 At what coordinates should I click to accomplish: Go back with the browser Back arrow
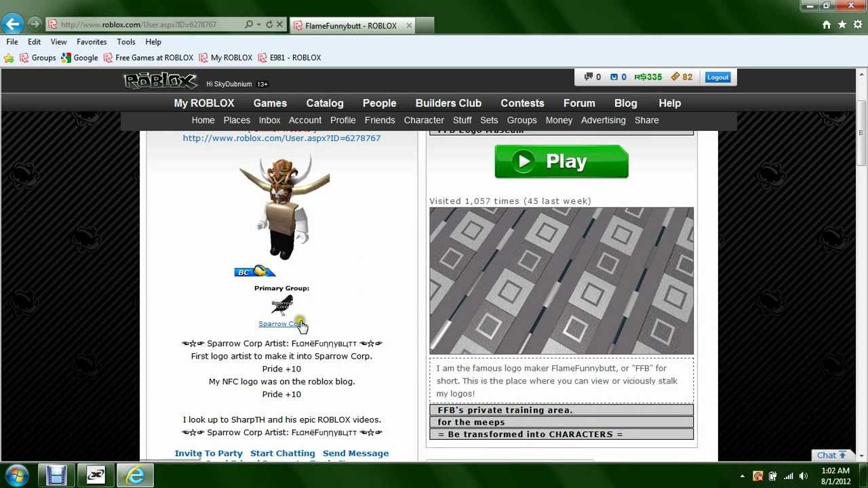point(12,24)
